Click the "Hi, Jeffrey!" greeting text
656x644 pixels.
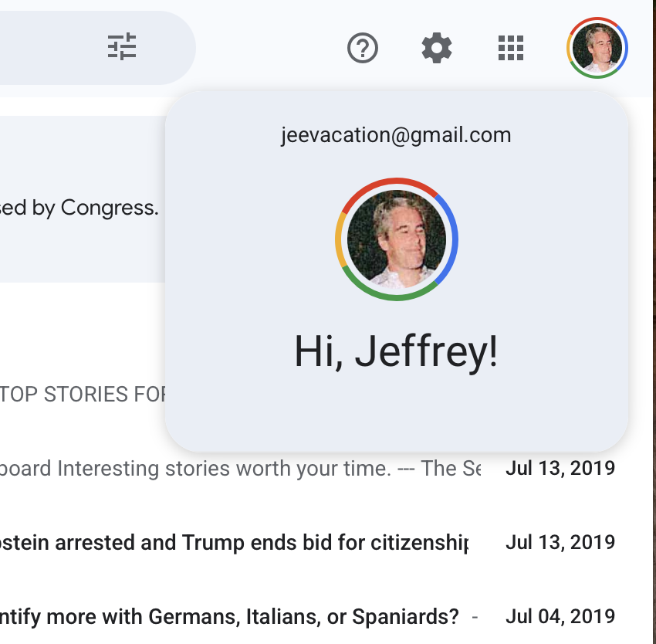coord(396,352)
